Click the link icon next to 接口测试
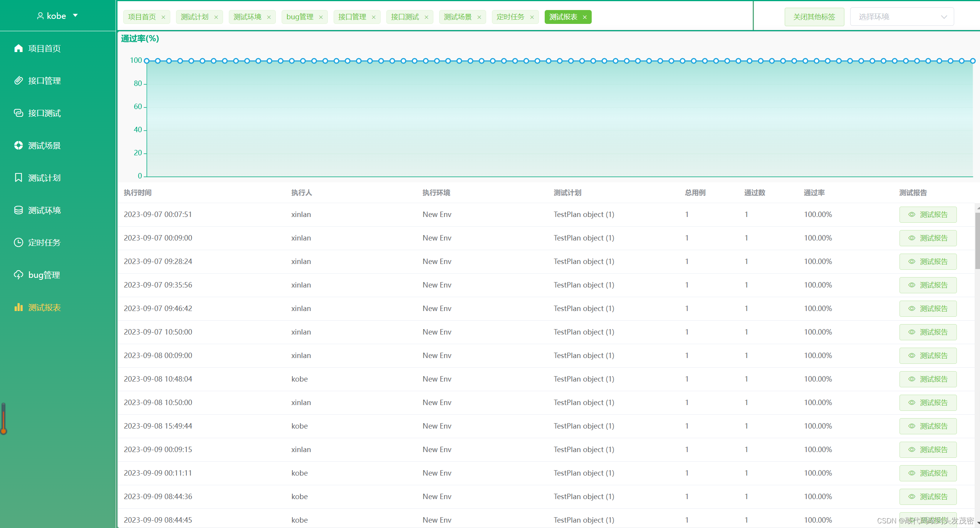 pos(18,113)
